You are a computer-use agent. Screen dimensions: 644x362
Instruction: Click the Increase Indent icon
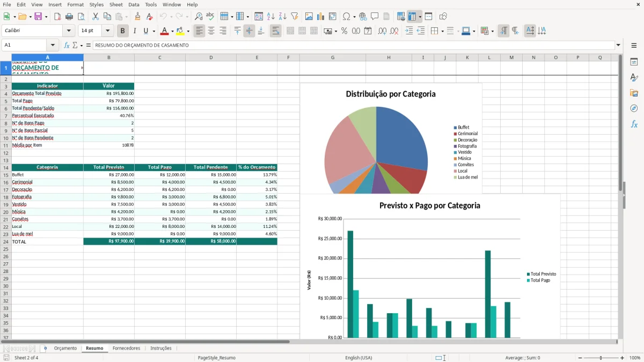(409, 31)
